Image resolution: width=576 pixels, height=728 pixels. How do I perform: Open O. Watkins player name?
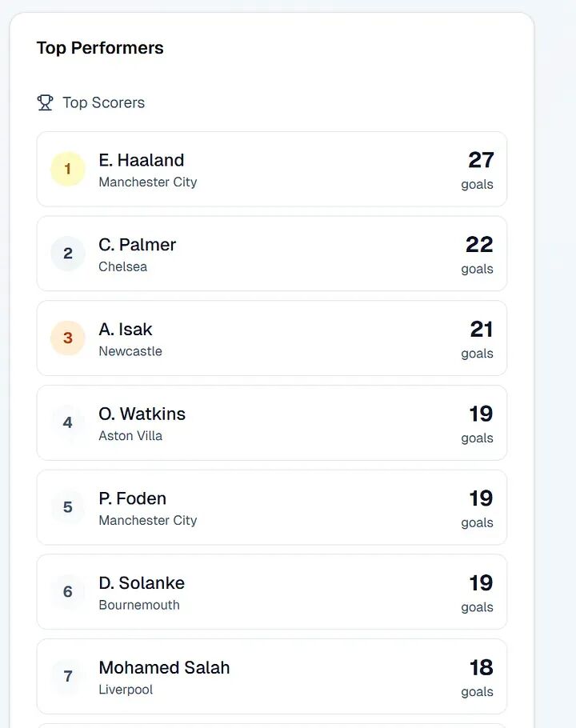(x=142, y=414)
